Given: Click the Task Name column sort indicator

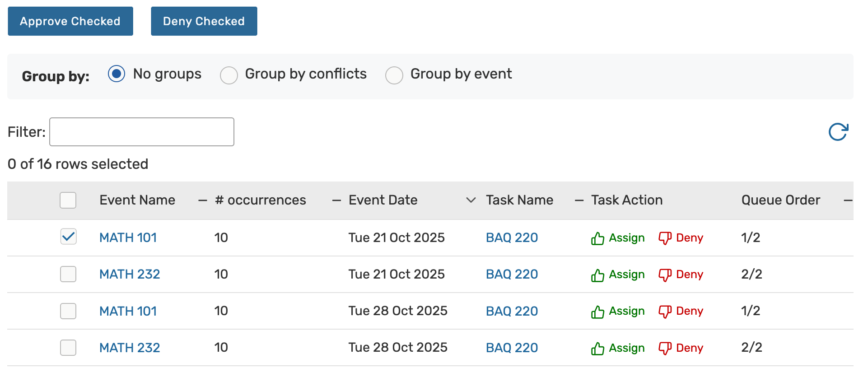Looking at the screenshot, I should click(579, 200).
